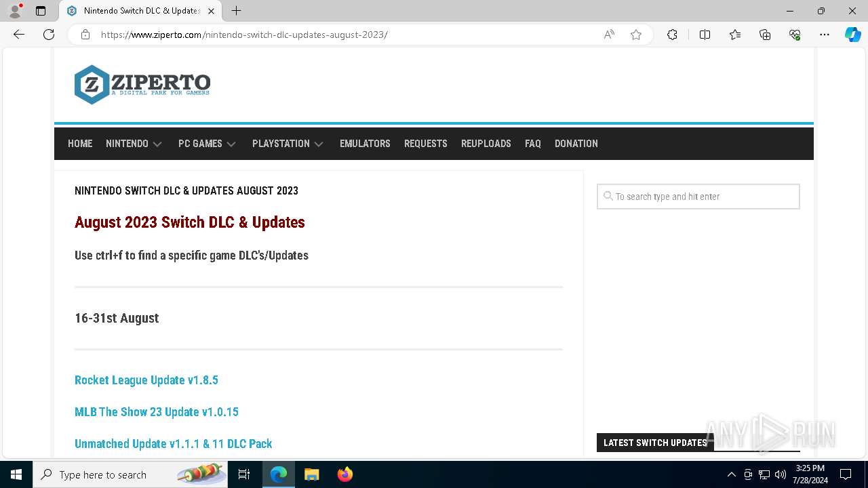Select the LATEST SWITCH UPDATES header

[x=655, y=443]
